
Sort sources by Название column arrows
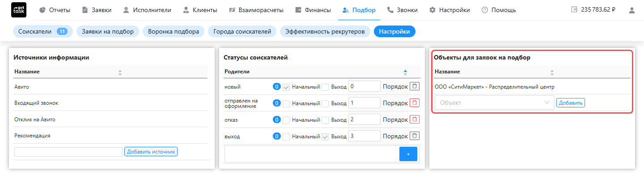point(120,72)
